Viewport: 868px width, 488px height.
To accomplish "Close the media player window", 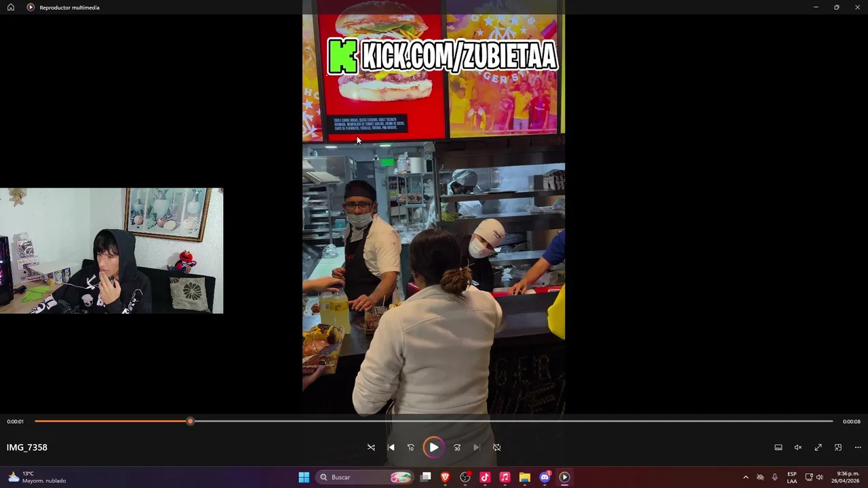I will (x=857, y=7).
